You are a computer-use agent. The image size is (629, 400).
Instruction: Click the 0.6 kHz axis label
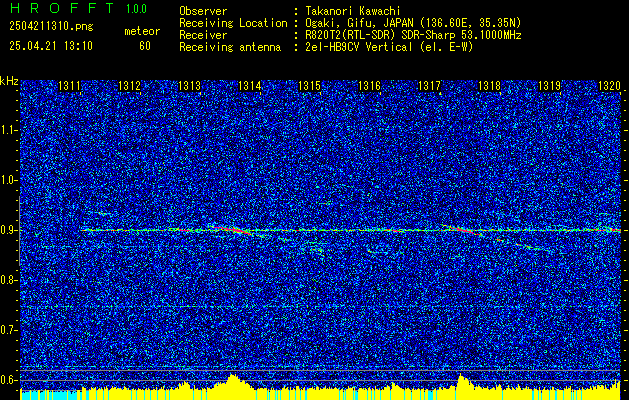(8, 380)
